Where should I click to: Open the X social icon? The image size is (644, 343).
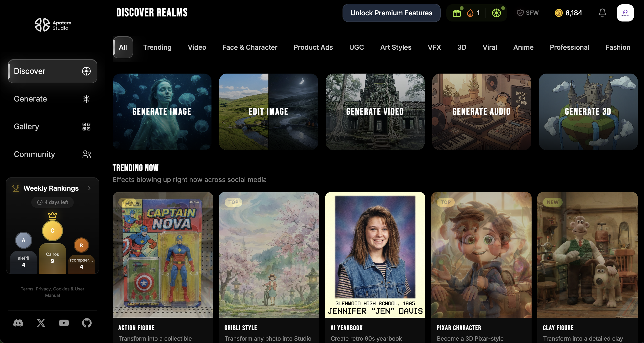pyautogui.click(x=41, y=323)
